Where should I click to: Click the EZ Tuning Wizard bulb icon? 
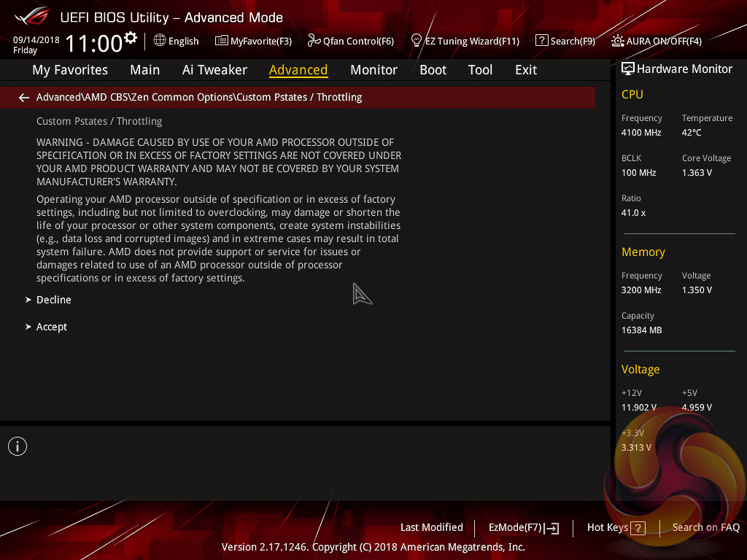point(417,41)
